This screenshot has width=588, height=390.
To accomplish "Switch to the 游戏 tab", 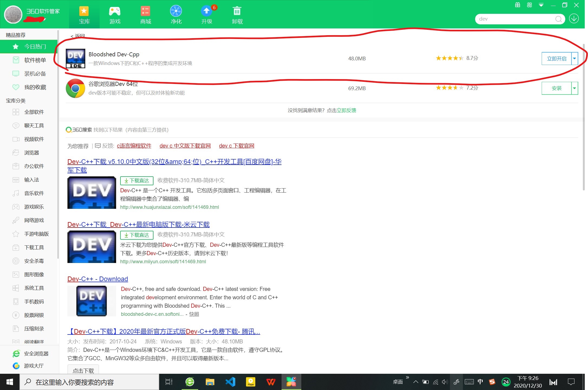I will pyautogui.click(x=115, y=15).
